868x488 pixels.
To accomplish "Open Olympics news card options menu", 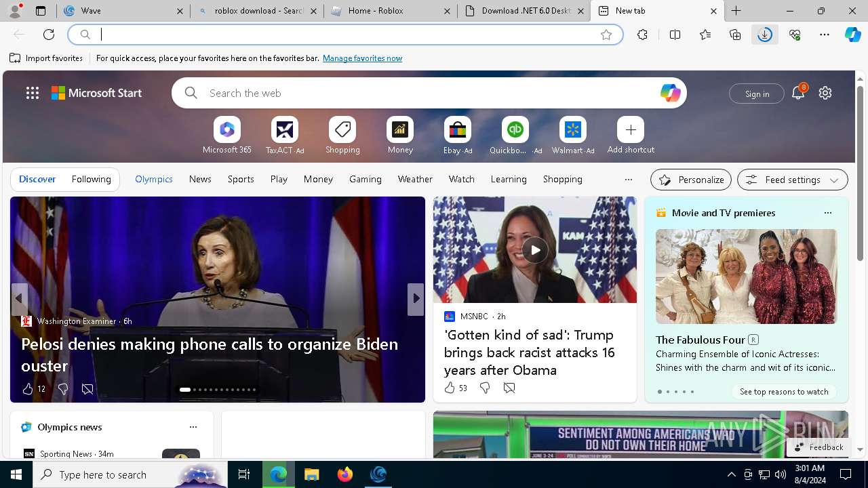I will pos(193,427).
